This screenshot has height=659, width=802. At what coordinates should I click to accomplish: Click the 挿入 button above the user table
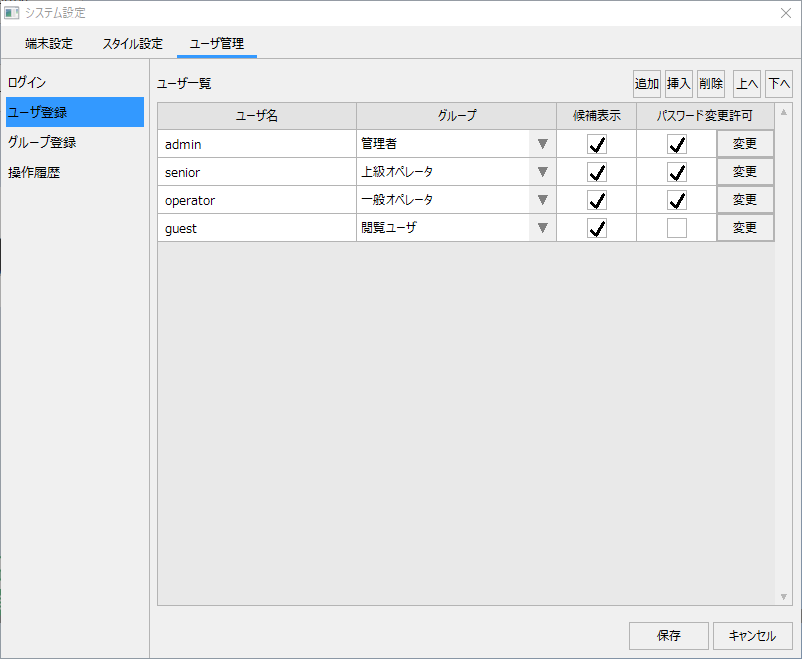tap(679, 83)
